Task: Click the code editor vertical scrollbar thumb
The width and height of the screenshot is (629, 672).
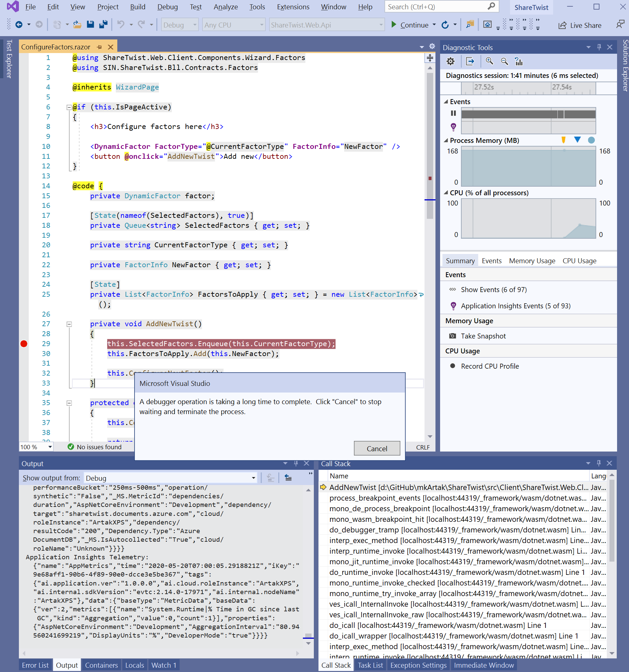Action: (x=429, y=145)
